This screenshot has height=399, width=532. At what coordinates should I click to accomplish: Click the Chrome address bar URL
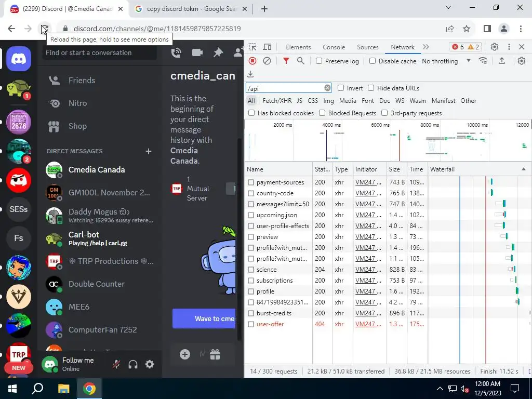[x=157, y=29]
